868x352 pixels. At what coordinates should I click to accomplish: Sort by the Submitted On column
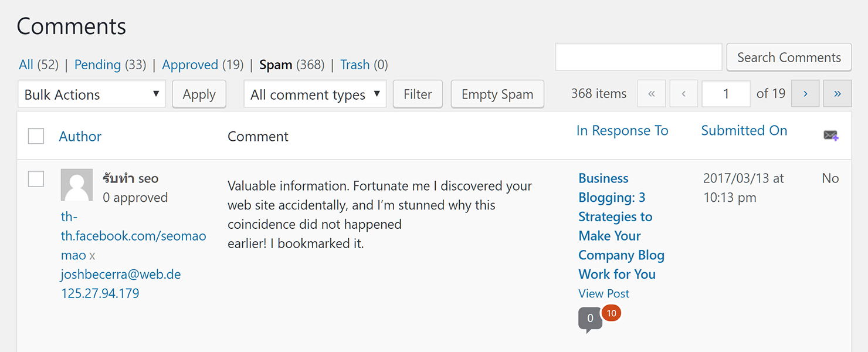point(744,130)
